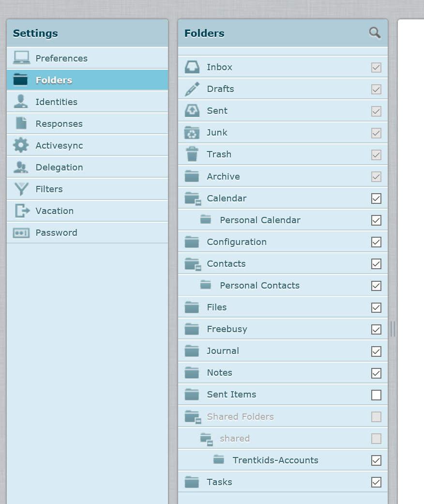Click the Activesync gear icon

pyautogui.click(x=21, y=145)
